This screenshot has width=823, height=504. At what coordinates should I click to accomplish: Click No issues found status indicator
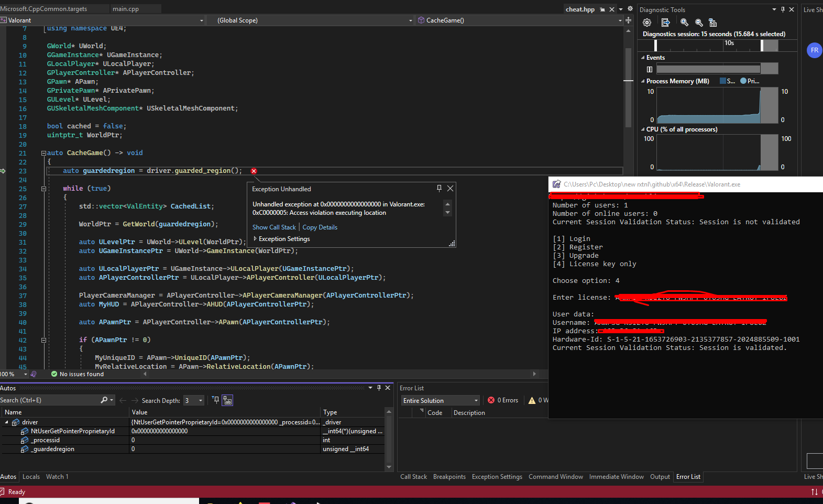click(78, 374)
